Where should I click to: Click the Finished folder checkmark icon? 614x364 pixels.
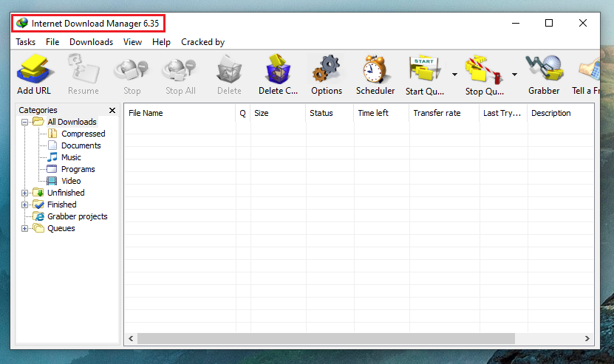(38, 204)
